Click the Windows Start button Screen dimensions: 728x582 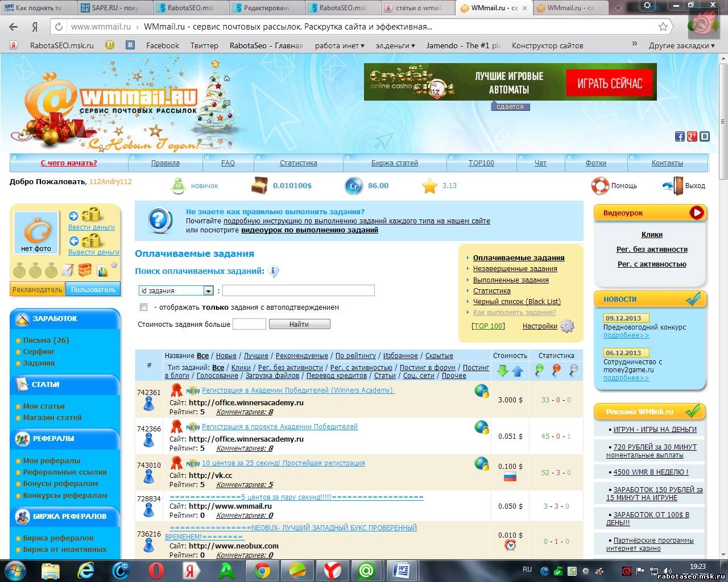point(14,570)
